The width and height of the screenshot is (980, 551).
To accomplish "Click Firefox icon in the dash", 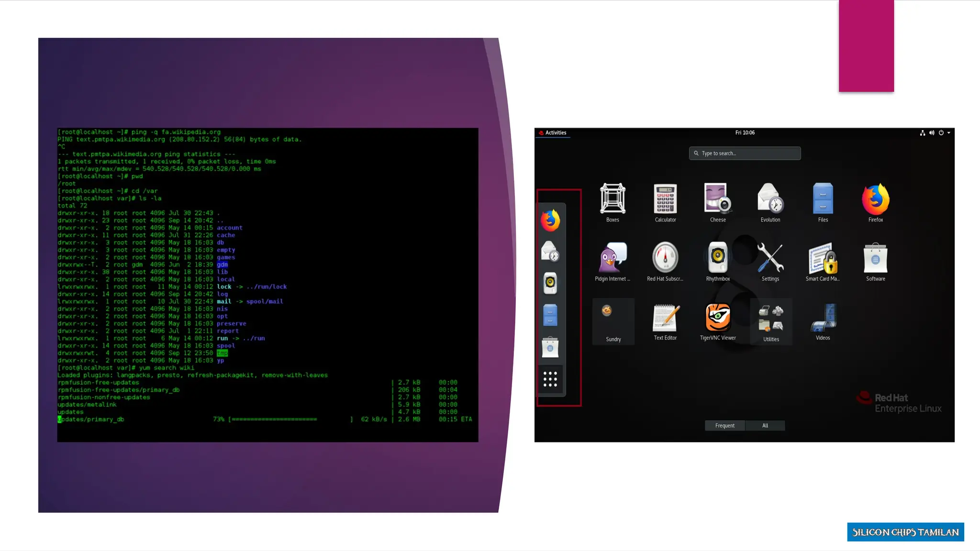I will coord(550,220).
